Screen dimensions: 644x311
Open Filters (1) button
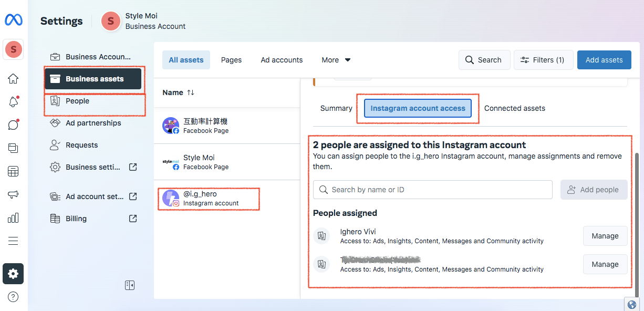(x=543, y=60)
